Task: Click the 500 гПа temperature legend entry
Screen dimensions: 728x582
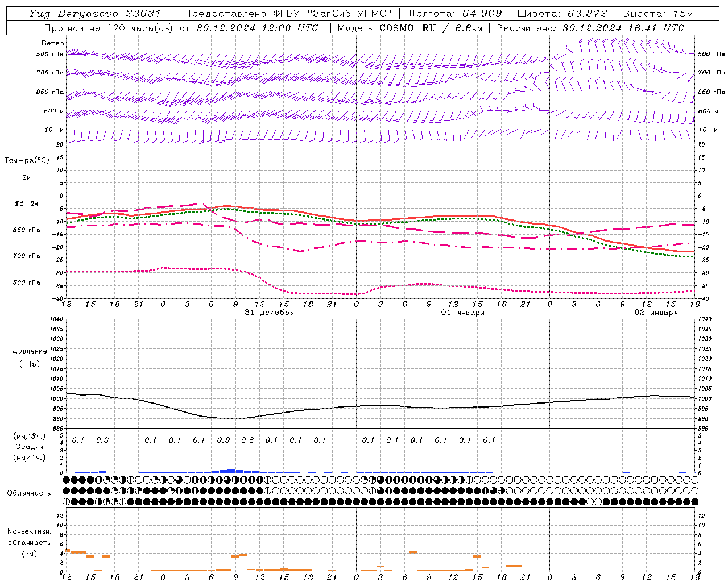Action: (26, 282)
